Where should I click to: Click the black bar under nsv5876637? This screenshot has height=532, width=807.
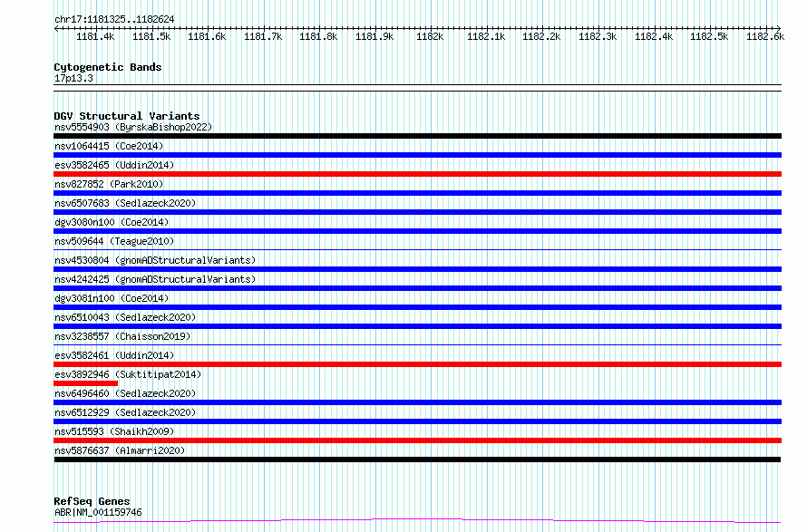417,459
